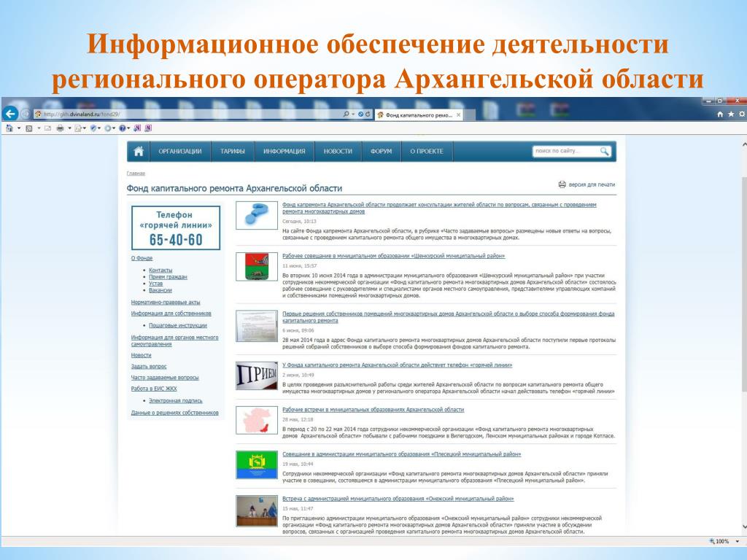This screenshot has height=560, width=747.
Task: Click the Print icon in command bar
Action: coord(60,128)
